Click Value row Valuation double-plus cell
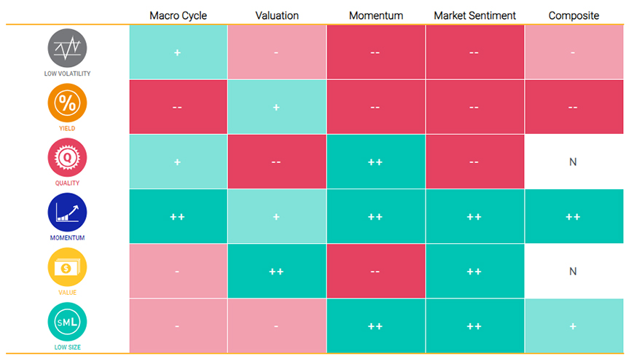Viewport: 634px width, 364px height. 276,272
